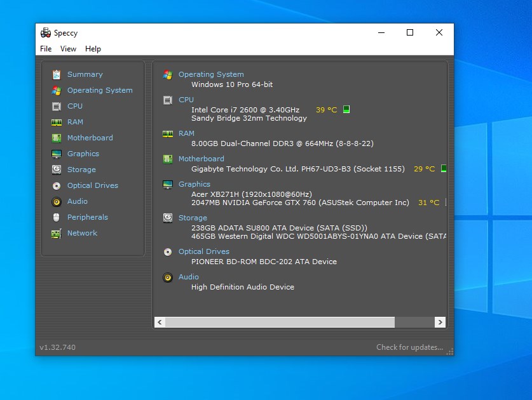Viewport: 532px width, 400px height.
Task: Click the Motherboard heading link in summary
Action: tap(201, 159)
